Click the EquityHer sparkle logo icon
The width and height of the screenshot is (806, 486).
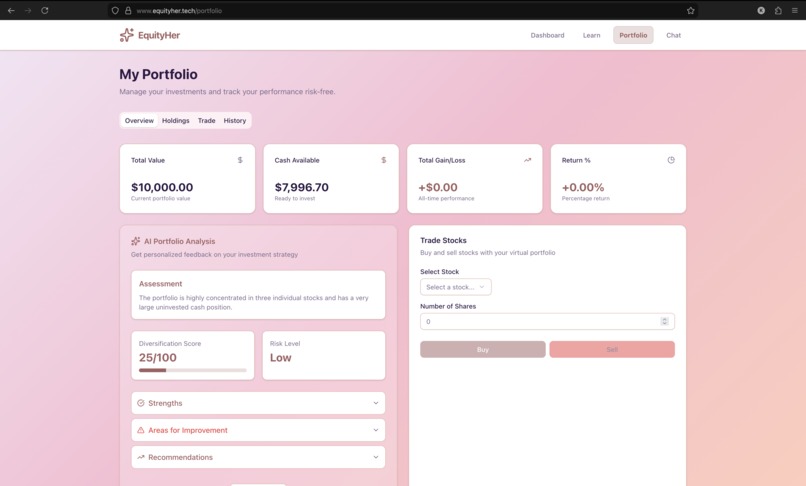tap(126, 35)
